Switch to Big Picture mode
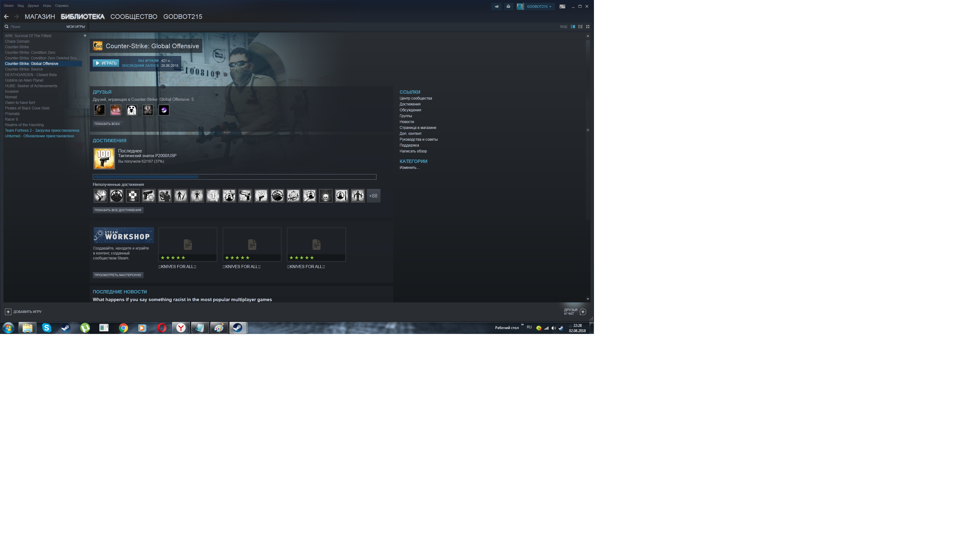980x551 pixels. coord(562,6)
